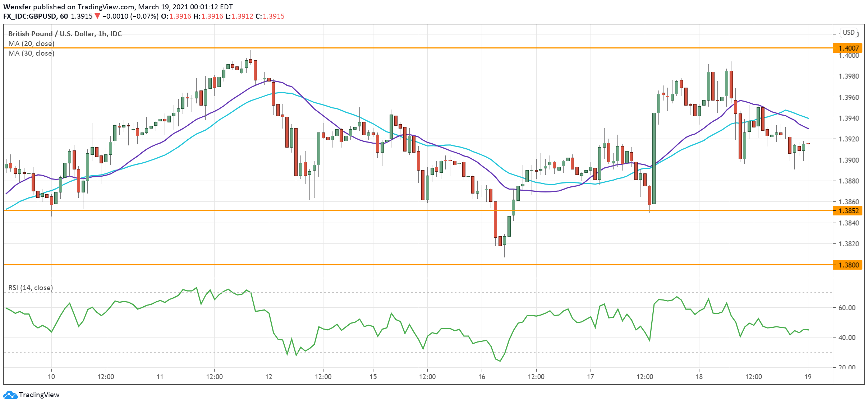Toggle visibility of MA (30, close)
Image resolution: width=868 pixels, height=405 pixels.
pos(31,53)
